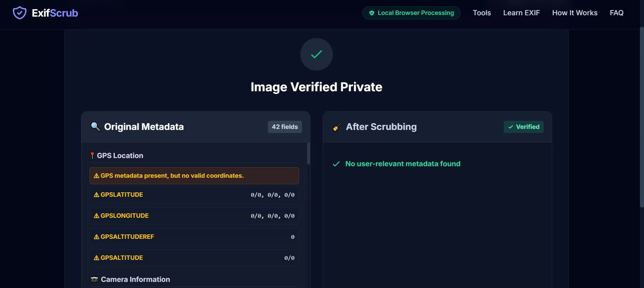
Task: Click the broom icon beside After Scrubbing
Action: [337, 127]
